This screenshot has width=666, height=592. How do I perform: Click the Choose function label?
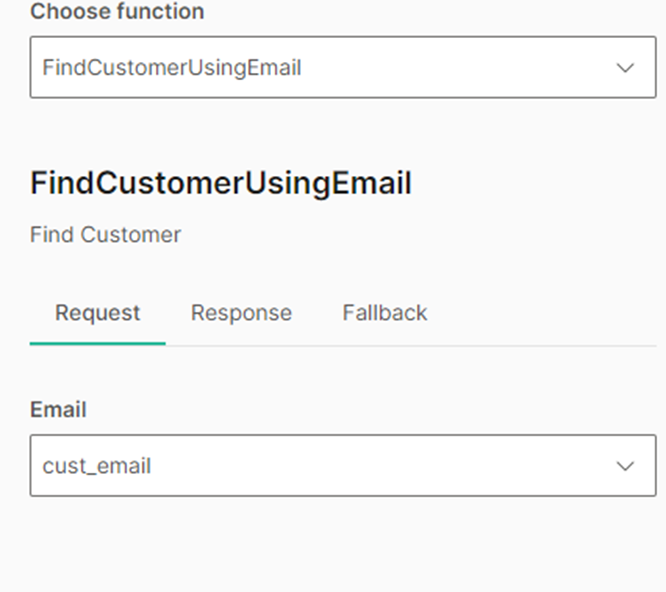coord(117,13)
